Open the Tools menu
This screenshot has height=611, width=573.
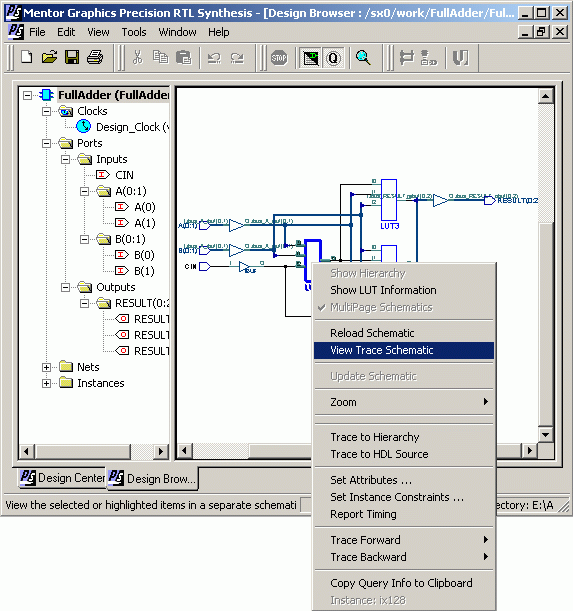coord(134,32)
